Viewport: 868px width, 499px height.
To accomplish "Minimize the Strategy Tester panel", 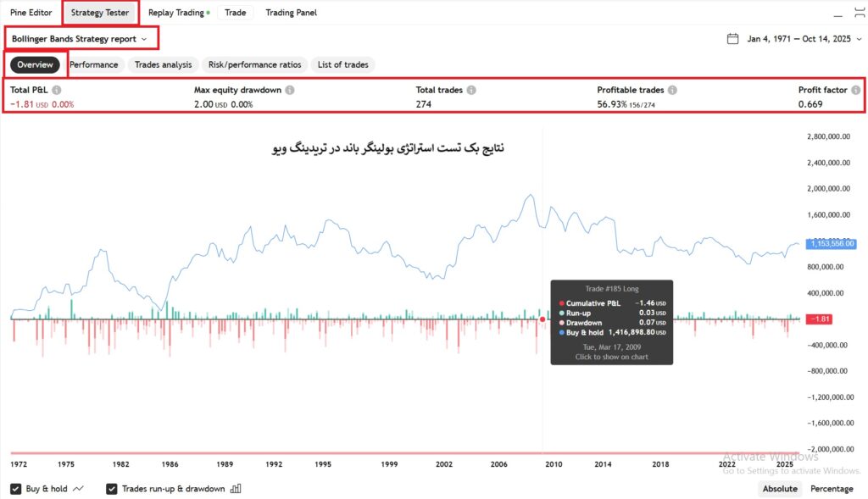I will [838, 14].
